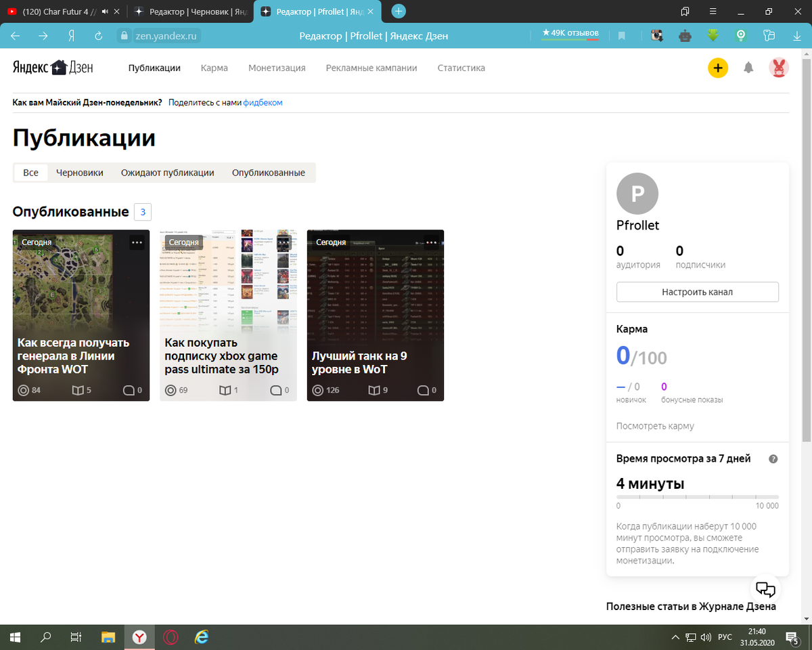The width and height of the screenshot is (812, 650).
Task: Click the РУС language indicator in tray
Action: click(725, 637)
